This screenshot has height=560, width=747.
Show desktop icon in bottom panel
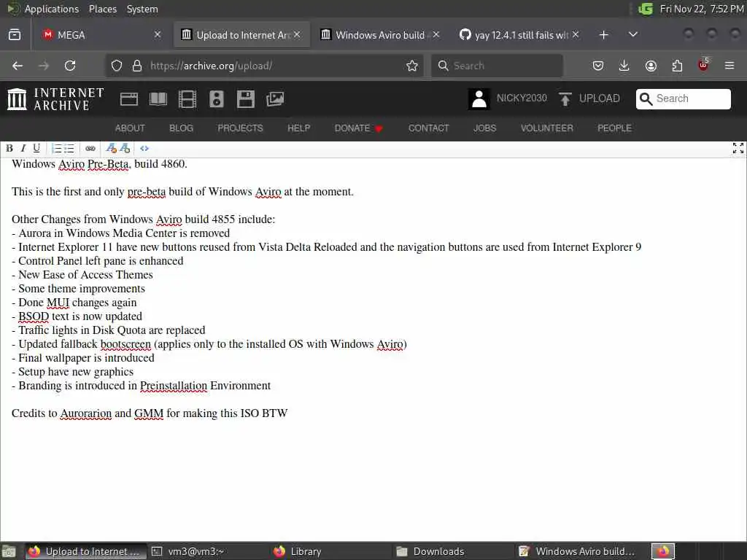pyautogui.click(x=9, y=551)
